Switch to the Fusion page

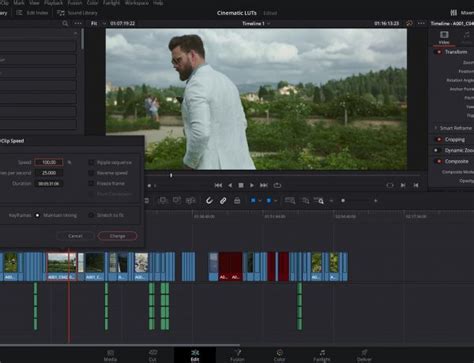237,355
